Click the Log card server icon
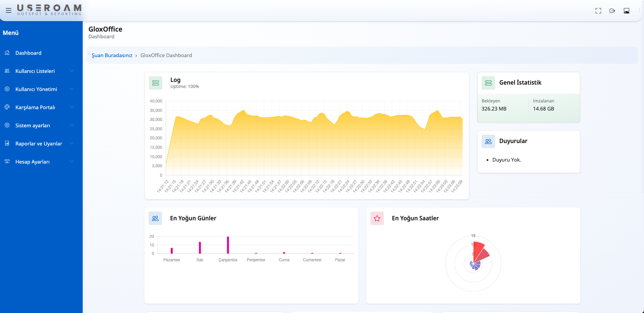This screenshot has height=313, width=644. [156, 83]
